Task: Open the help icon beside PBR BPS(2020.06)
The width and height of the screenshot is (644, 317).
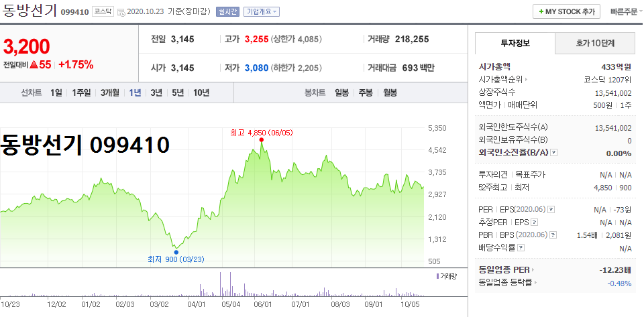Action: (553, 235)
